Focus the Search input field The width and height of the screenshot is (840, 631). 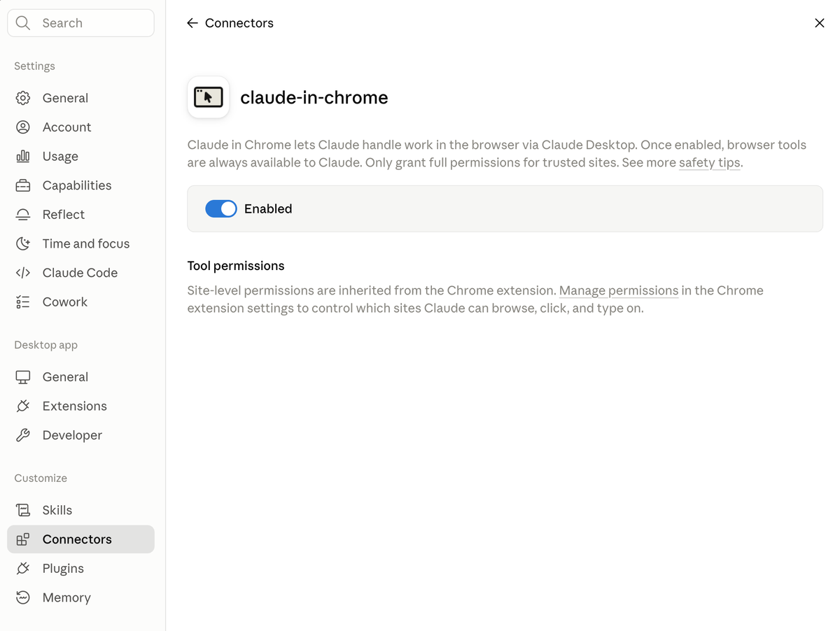(80, 23)
